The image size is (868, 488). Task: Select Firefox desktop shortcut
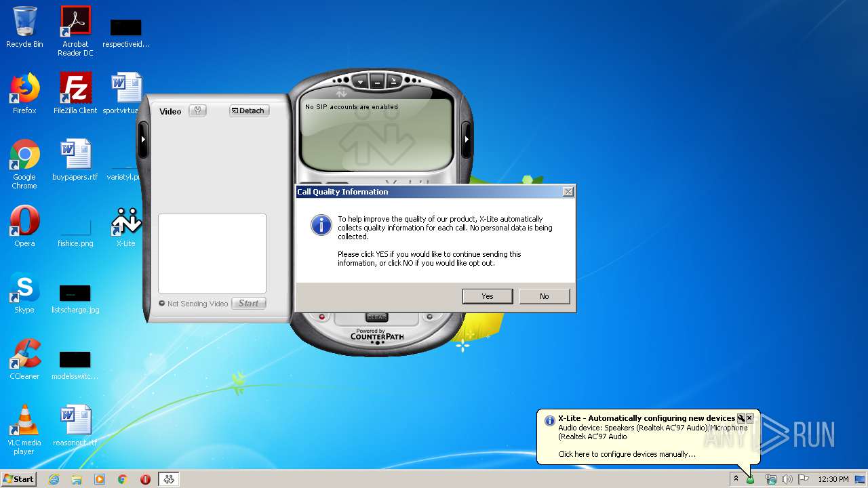(x=24, y=94)
